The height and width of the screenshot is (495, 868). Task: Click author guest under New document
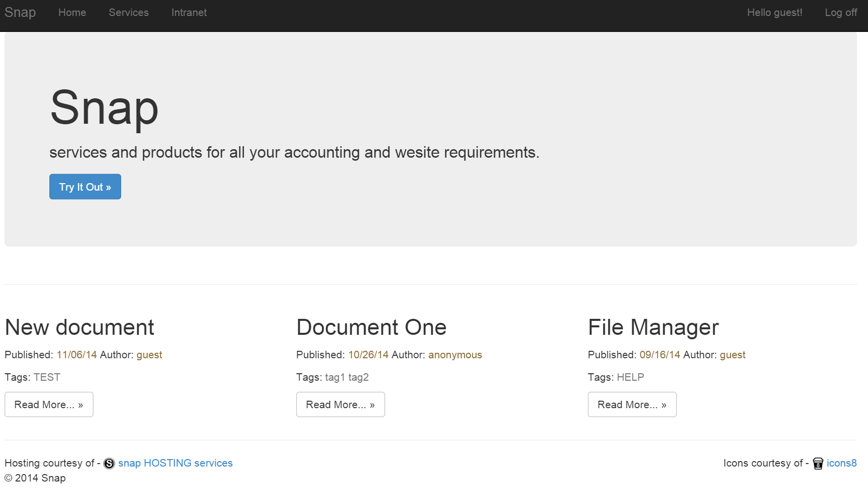tap(150, 355)
